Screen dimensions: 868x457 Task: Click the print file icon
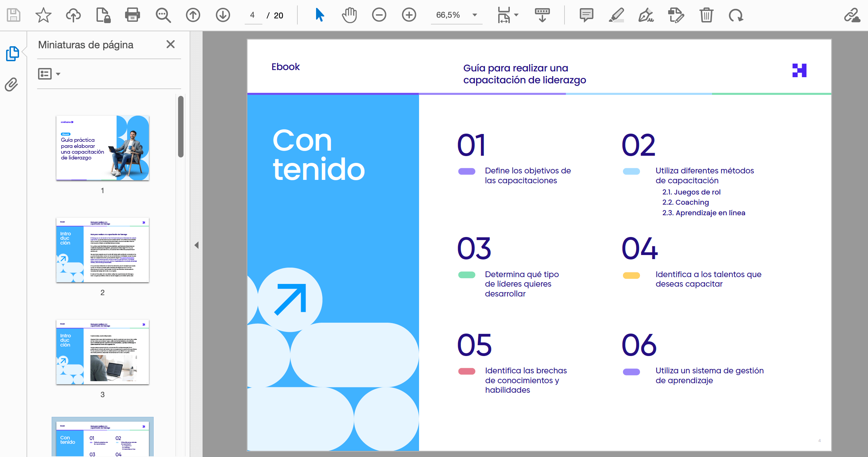coord(132,15)
